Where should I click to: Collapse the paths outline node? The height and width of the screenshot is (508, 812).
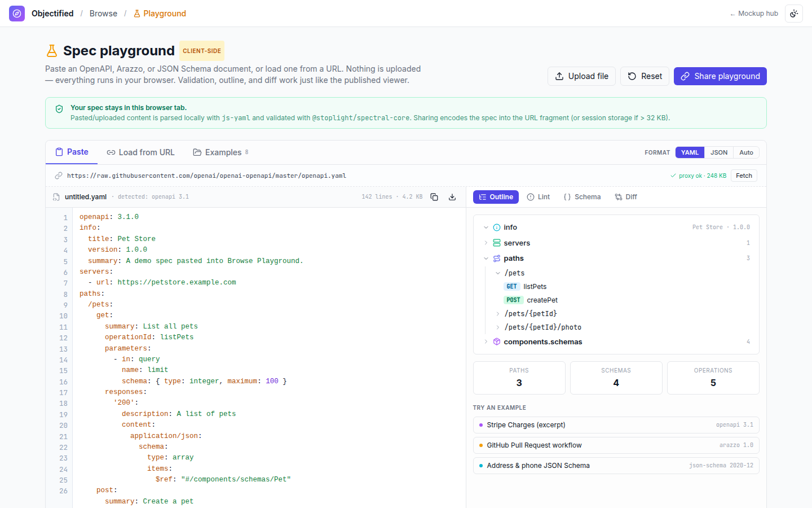point(486,259)
